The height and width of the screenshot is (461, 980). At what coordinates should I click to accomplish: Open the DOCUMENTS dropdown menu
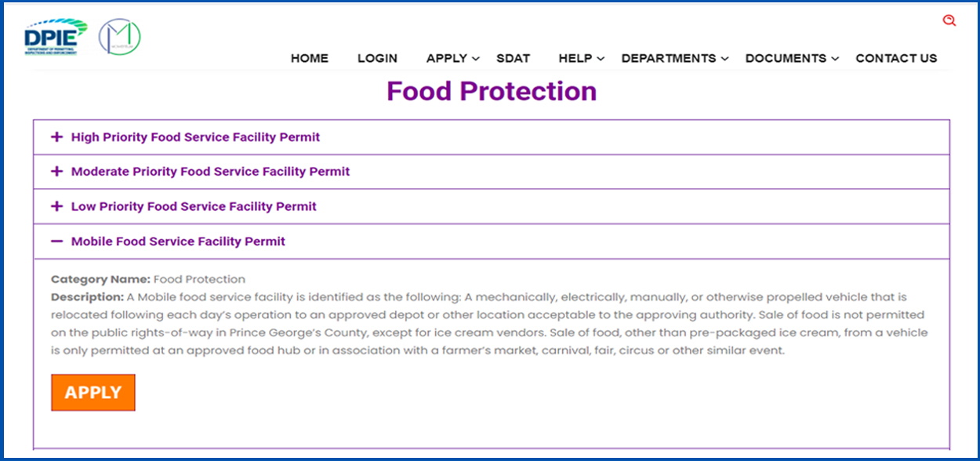[792, 58]
